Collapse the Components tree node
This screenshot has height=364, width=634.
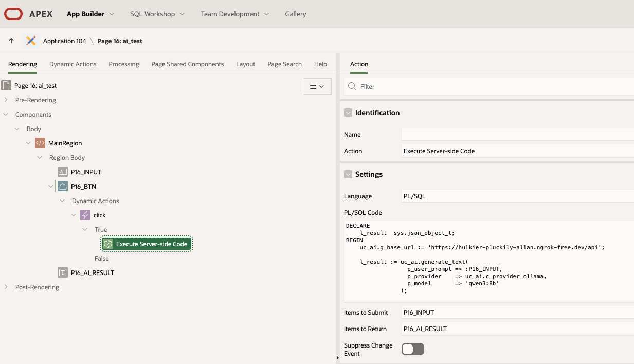click(6, 115)
